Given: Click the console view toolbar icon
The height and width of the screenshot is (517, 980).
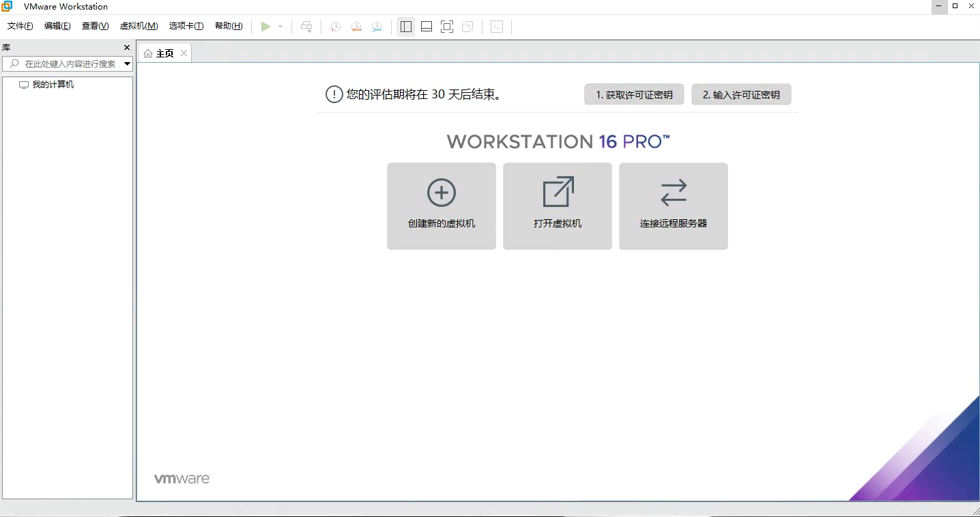Looking at the screenshot, I should 497,27.
